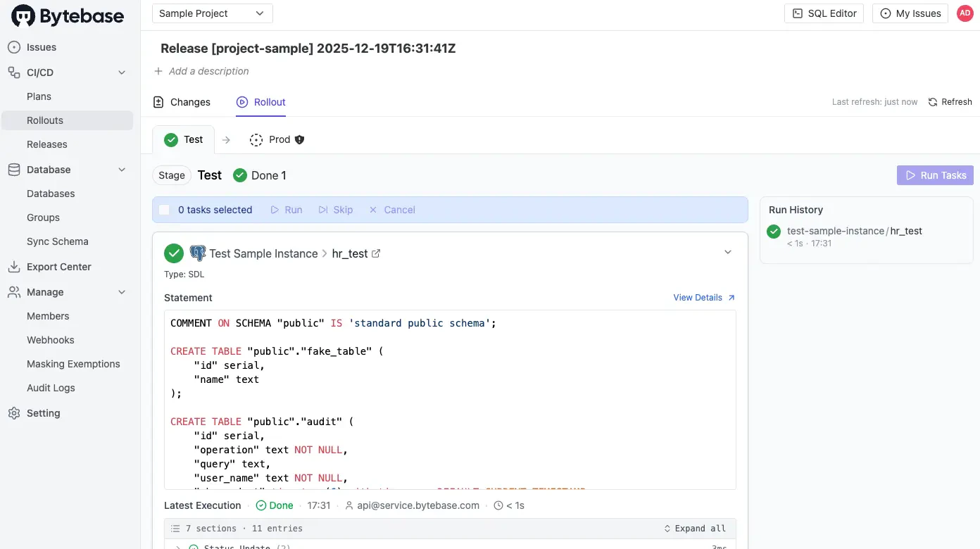Screen dimensions: 980x549
Task: Click the CI/CD pipeline icon
Action: tap(14, 72)
